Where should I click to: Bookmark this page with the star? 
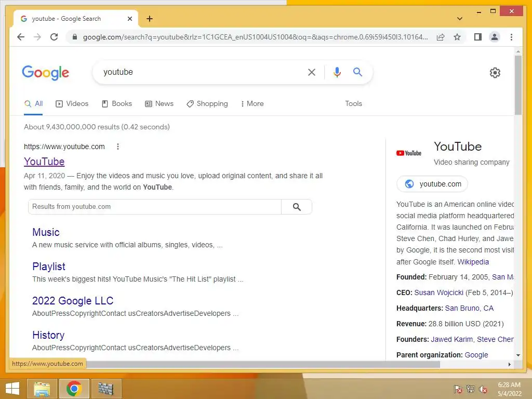[x=457, y=37]
